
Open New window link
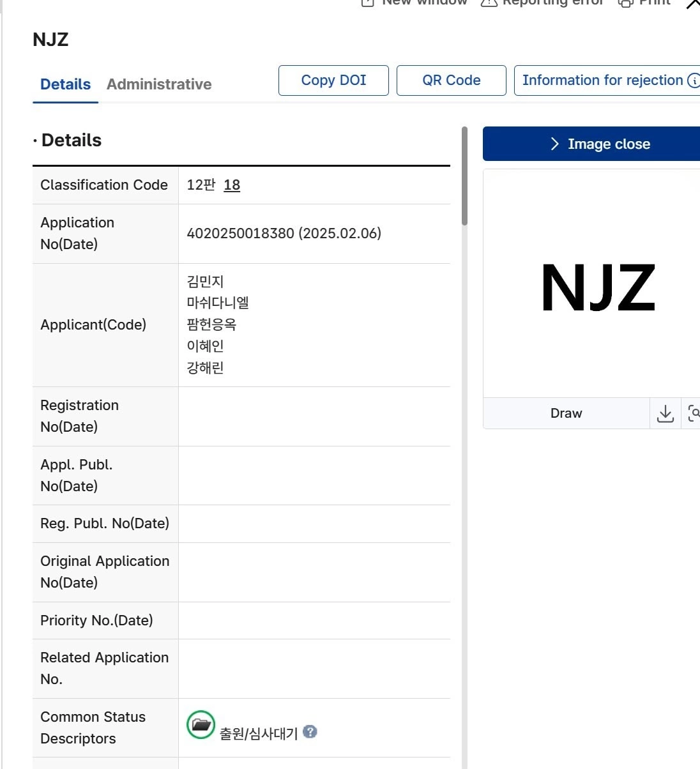(415, 3)
